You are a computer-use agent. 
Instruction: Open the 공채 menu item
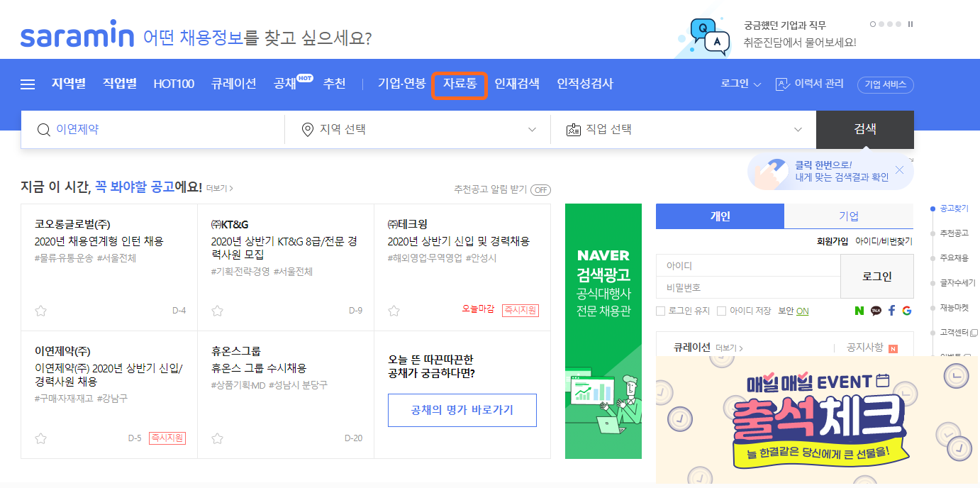click(285, 84)
